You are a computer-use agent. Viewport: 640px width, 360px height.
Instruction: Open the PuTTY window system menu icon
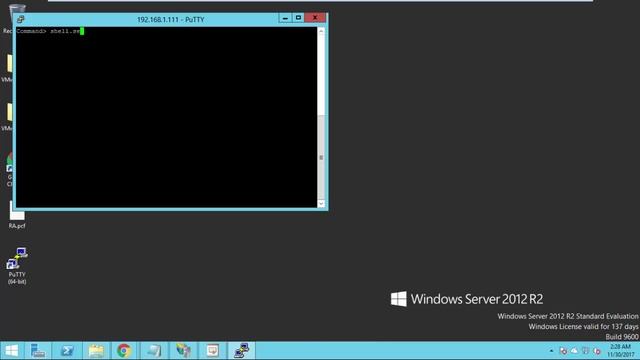click(x=20, y=19)
